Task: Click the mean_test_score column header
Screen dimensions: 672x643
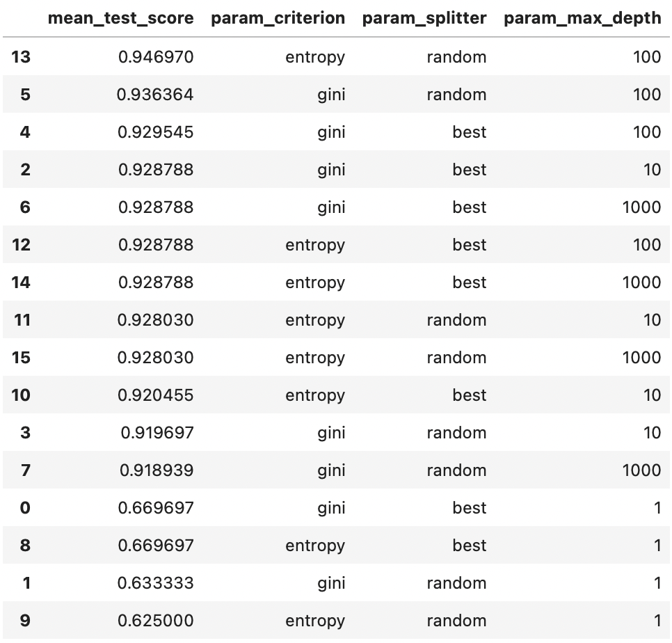Action: tap(120, 18)
